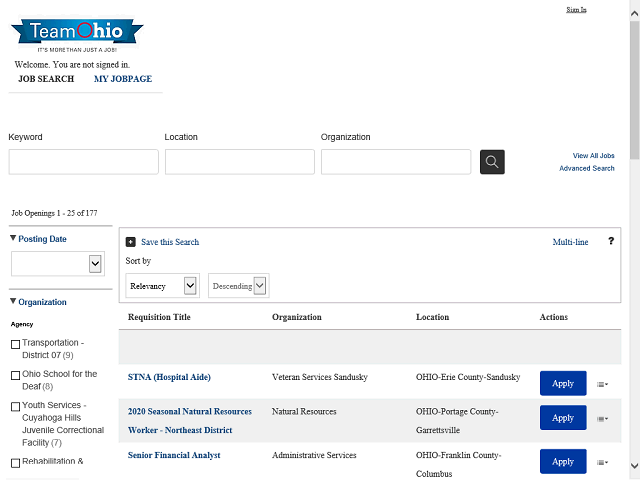Click 'Job Openings 1 - 25 of 177' text

tap(54, 213)
